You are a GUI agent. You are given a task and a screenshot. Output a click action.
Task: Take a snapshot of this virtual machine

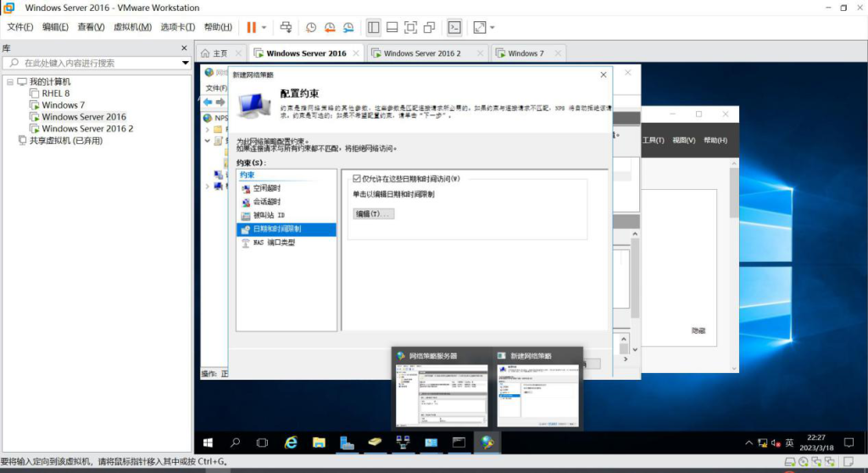pyautogui.click(x=311, y=27)
